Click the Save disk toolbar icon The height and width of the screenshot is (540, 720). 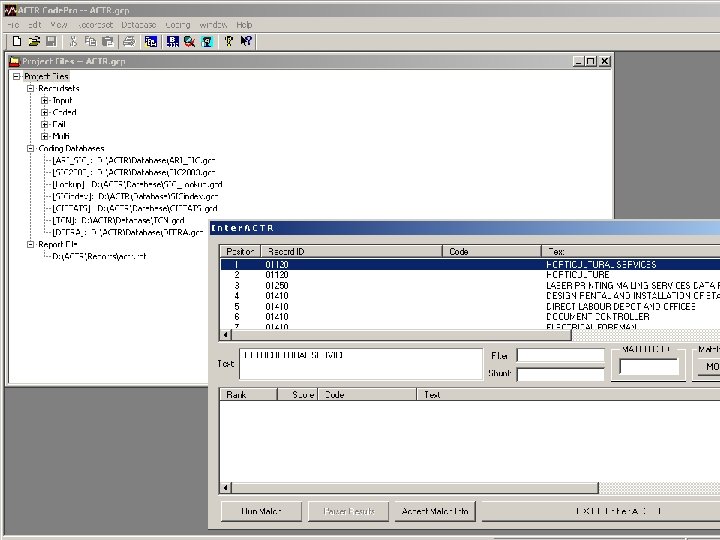(50, 41)
